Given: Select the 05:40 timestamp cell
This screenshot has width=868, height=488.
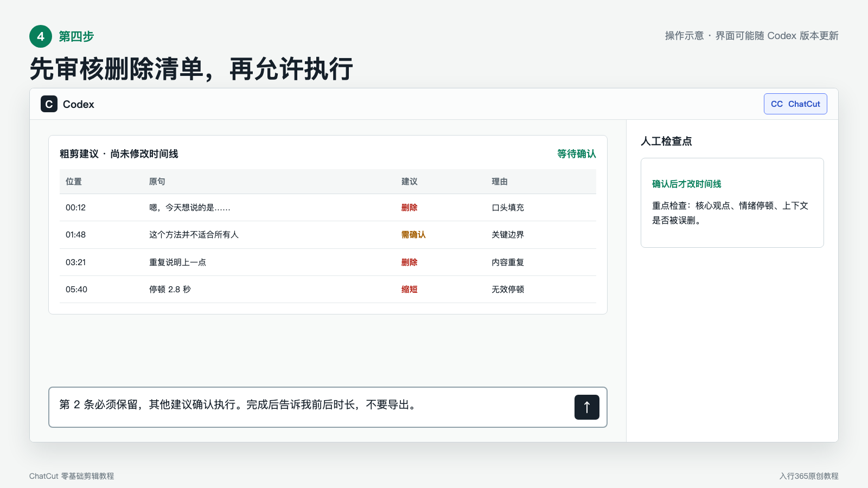Looking at the screenshot, I should 76,290.
